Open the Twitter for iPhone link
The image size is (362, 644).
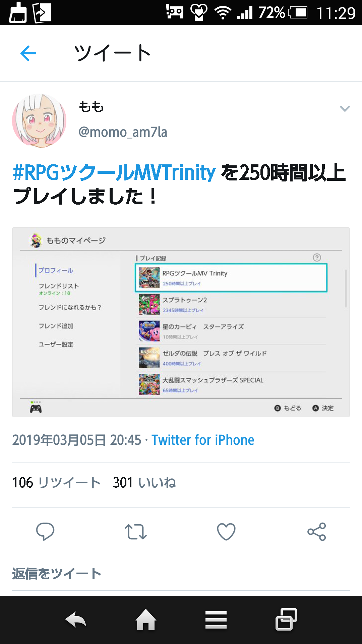[203, 440]
